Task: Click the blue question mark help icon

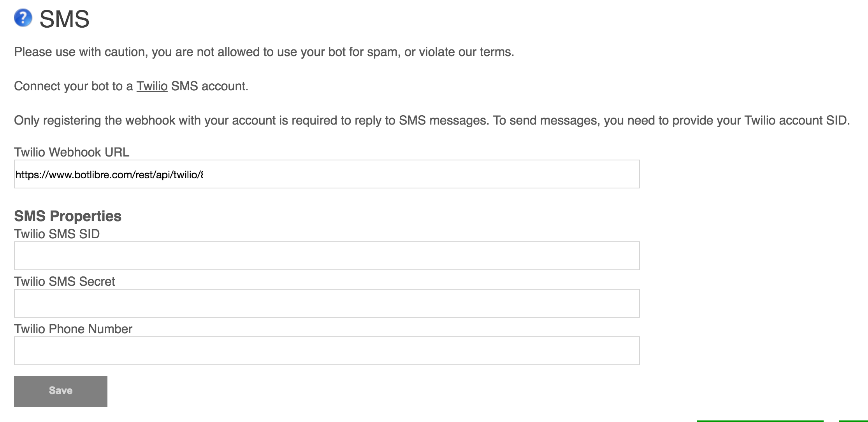Action: click(x=23, y=18)
